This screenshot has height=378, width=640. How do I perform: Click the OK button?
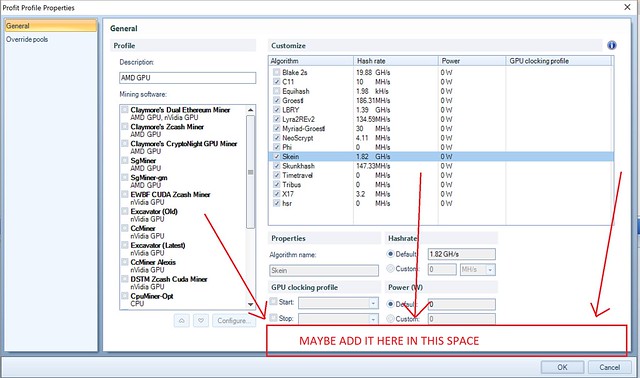(x=562, y=367)
